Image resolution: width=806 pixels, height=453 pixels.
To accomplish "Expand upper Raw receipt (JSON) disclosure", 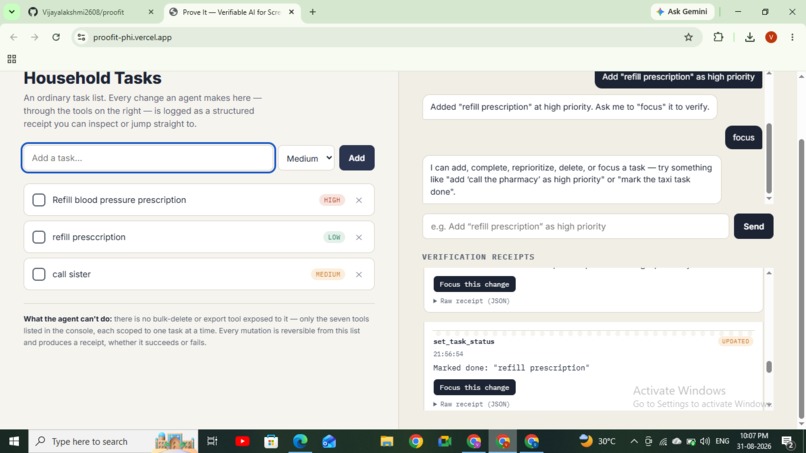I will pyautogui.click(x=471, y=301).
